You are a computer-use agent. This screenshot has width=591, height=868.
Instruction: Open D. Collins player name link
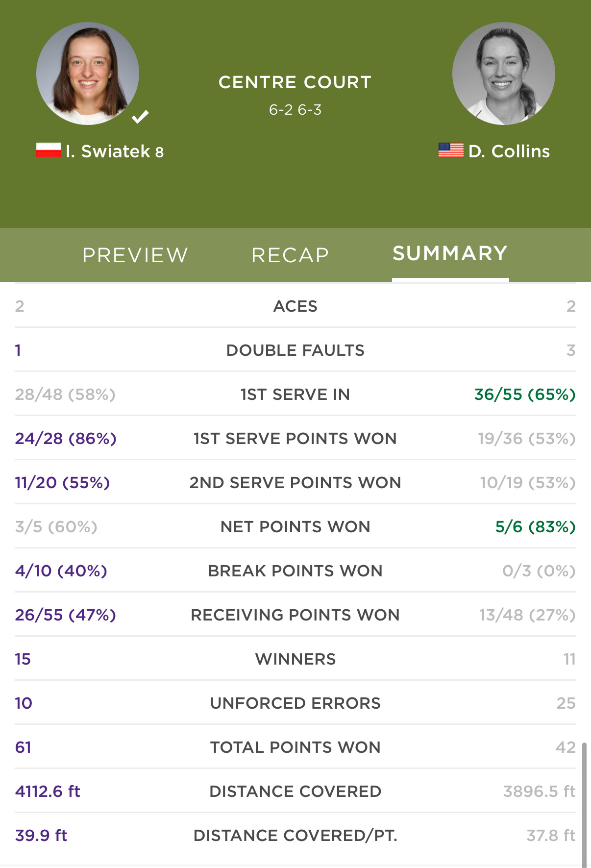point(509,151)
